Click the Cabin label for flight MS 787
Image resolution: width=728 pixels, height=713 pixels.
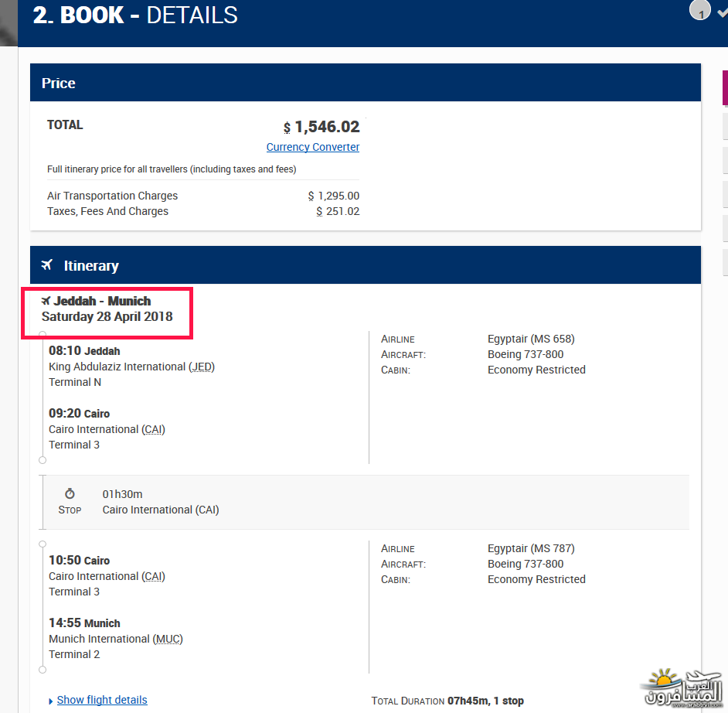click(396, 579)
